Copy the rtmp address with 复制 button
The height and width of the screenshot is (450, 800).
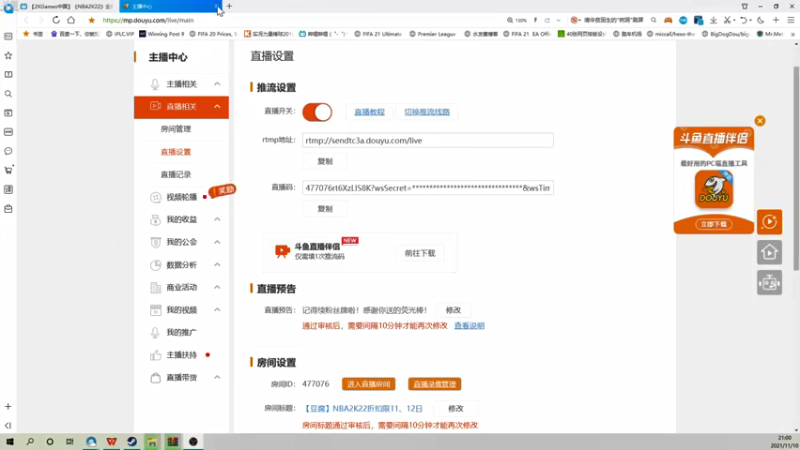325,161
